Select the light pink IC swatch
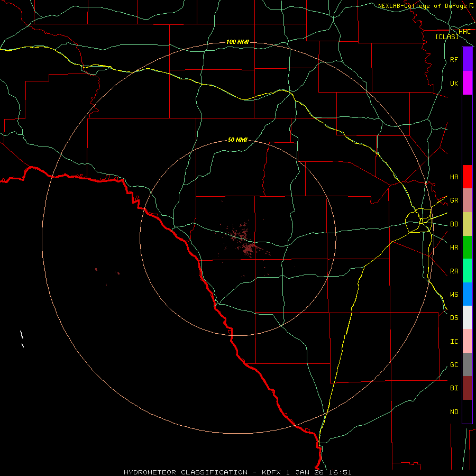476x476 pixels. tap(467, 341)
